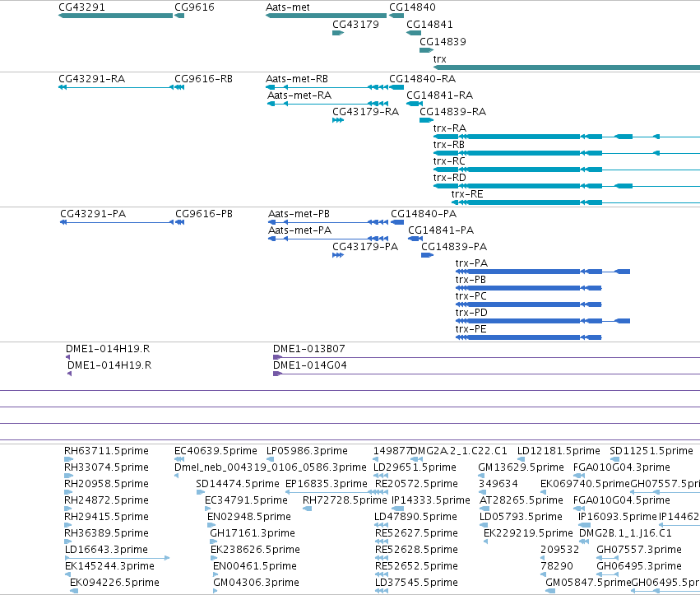Select the CG14840-RA transcript label

[422, 79]
